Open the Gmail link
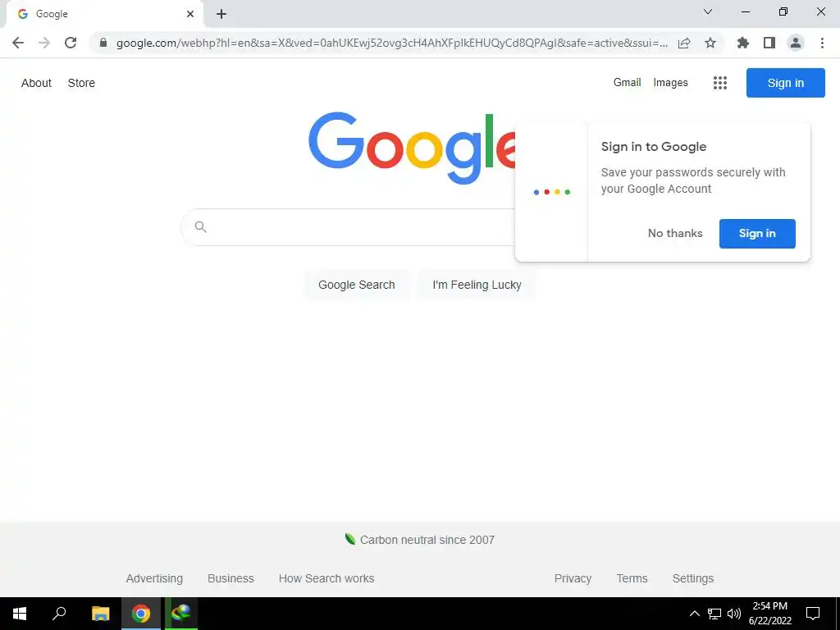Screen dimensions: 840x630 tap(627, 83)
